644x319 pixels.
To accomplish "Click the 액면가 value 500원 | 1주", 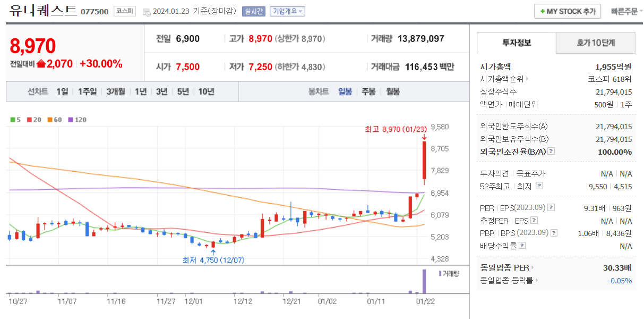I will (613, 105).
